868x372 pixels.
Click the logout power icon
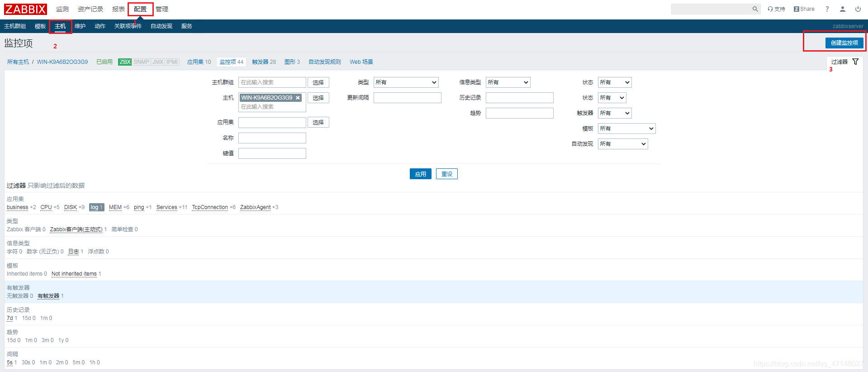858,9
